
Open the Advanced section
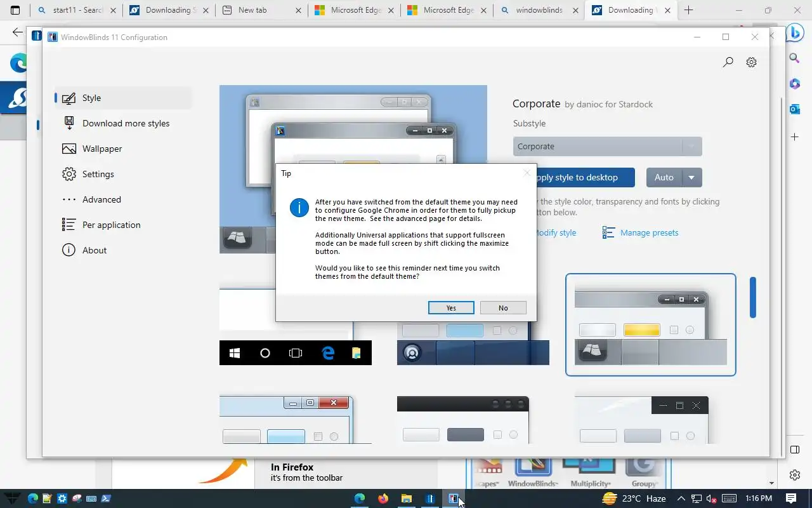point(123,199)
